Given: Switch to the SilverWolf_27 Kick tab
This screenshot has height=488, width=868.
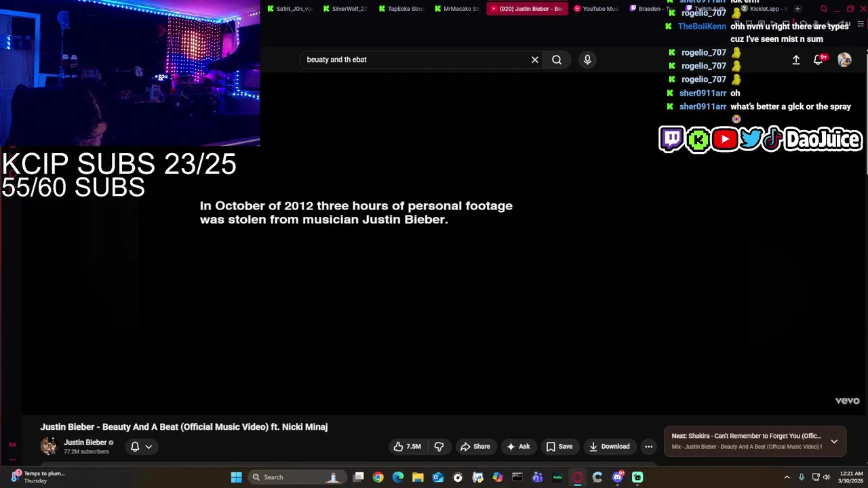Looking at the screenshot, I should tap(345, 9).
